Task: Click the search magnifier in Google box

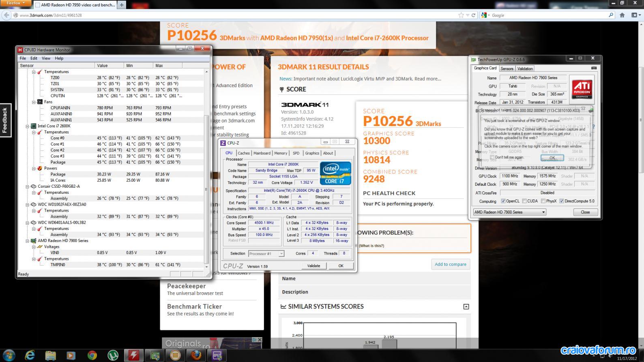Action: pos(611,15)
